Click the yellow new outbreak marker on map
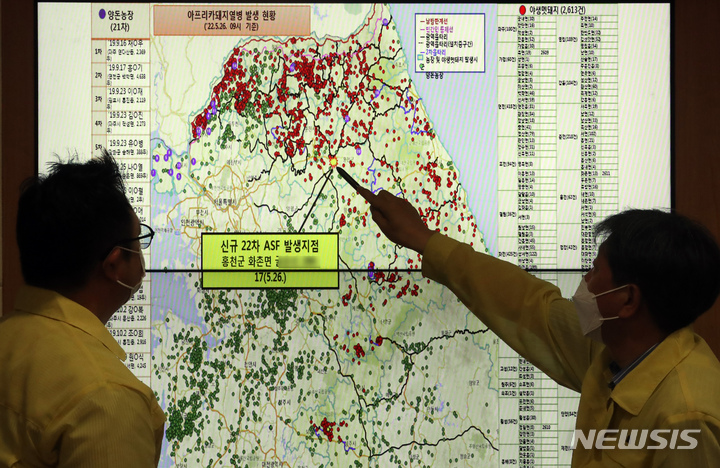This screenshot has width=720, height=468. [333, 160]
